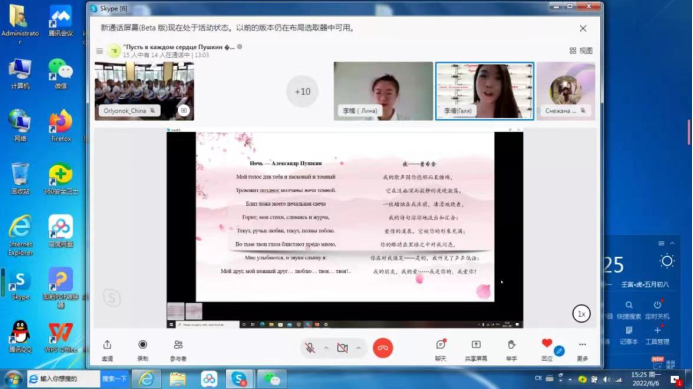
Task: Open the More options ellipsis
Action: (x=583, y=344)
